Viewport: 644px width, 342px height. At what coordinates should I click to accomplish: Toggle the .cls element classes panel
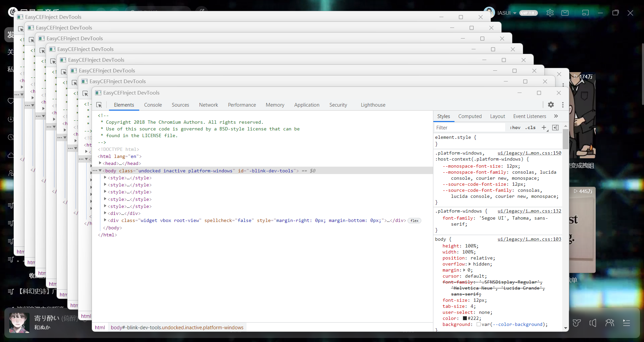coord(530,128)
